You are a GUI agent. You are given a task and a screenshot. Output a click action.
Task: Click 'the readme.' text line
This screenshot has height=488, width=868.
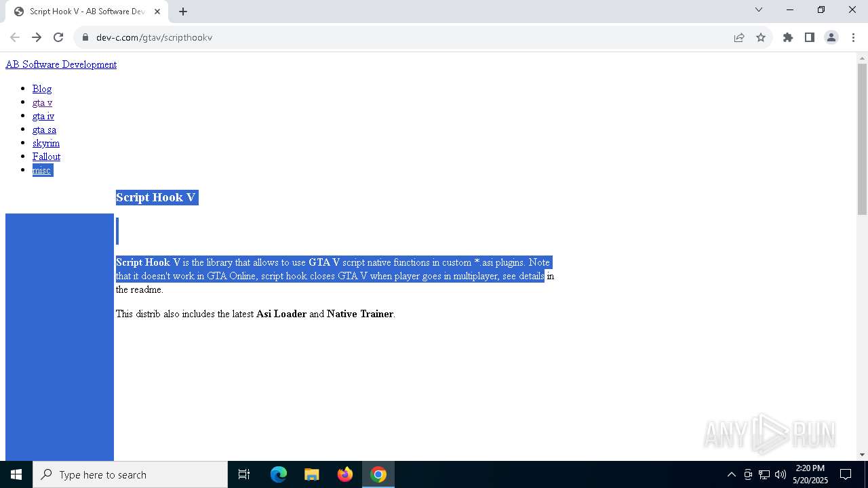tap(140, 289)
